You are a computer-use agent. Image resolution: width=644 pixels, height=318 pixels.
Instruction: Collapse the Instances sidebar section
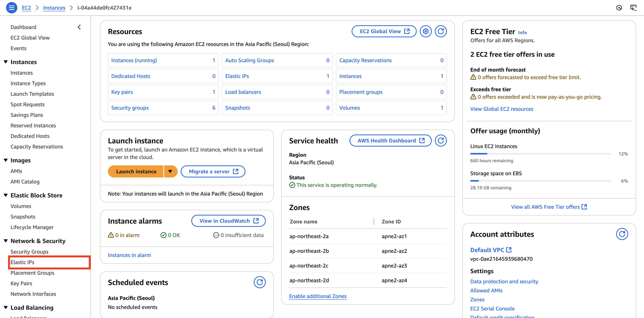click(6, 62)
